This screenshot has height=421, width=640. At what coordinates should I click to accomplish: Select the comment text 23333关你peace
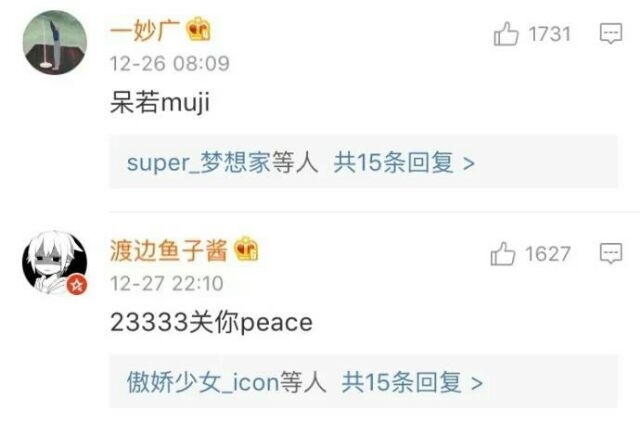[211, 323]
